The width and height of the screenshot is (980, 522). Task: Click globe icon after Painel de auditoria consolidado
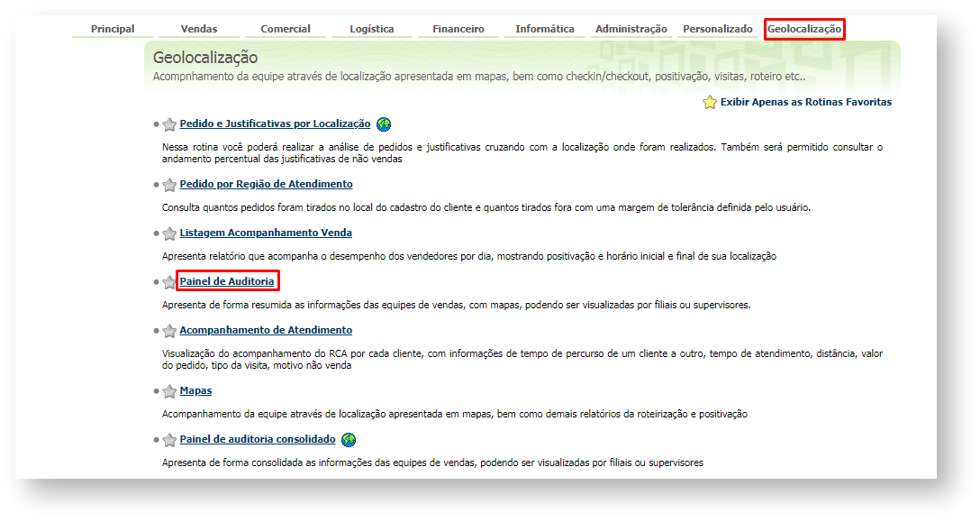(349, 440)
